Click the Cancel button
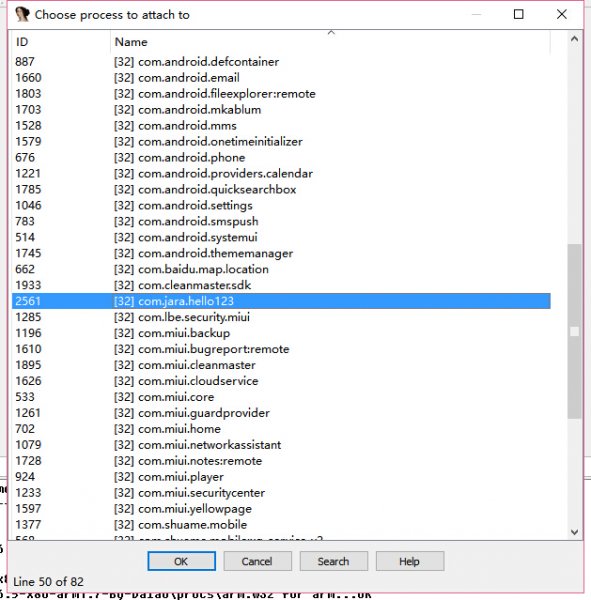Viewport: 591px width, 600px height. coord(257,561)
